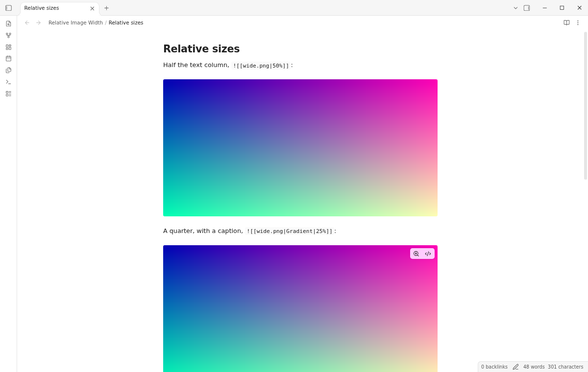The width and height of the screenshot is (588, 372).
Task: Close the Relative sizes tab
Action: click(x=92, y=8)
